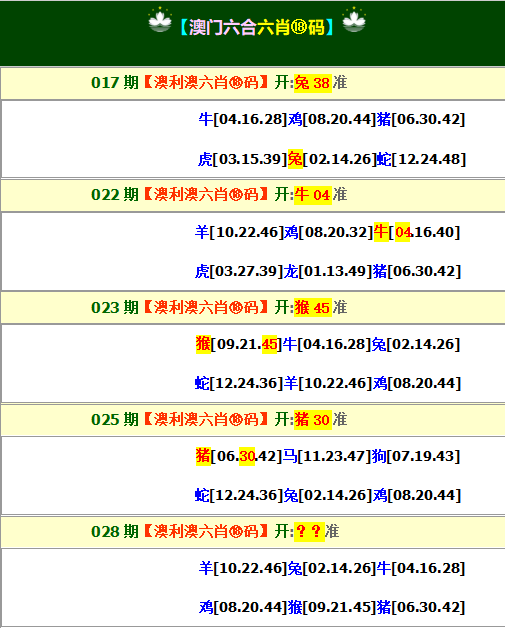Select 猪[06.30.42] in period 022

pyautogui.click(x=417, y=271)
